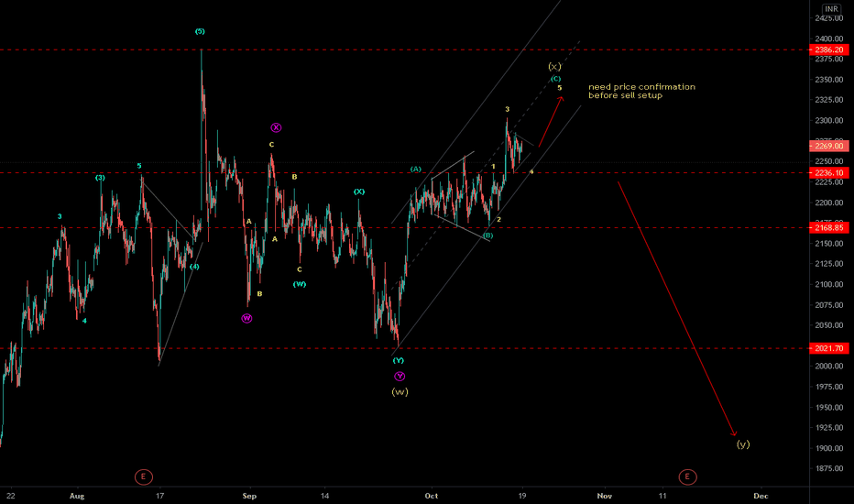Select the cyan (W) wave label

click(x=300, y=284)
